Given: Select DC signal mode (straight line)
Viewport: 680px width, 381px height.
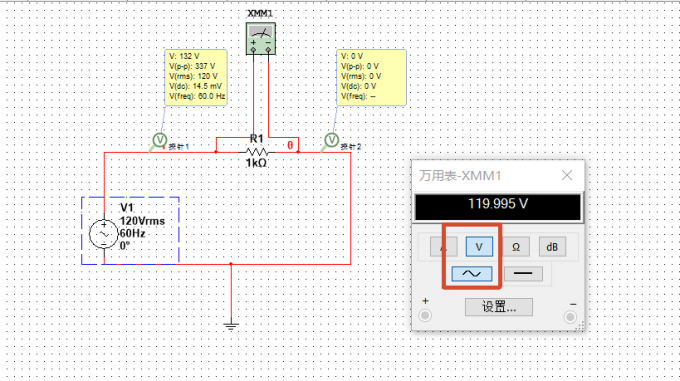Looking at the screenshot, I should point(523,274).
